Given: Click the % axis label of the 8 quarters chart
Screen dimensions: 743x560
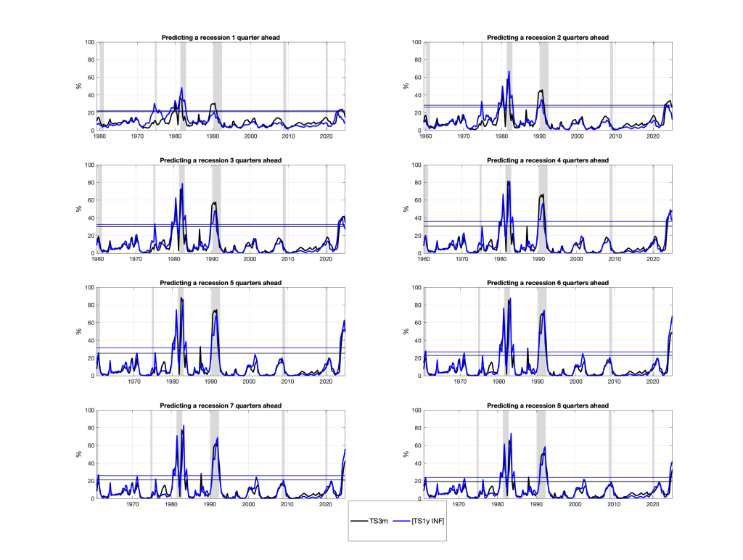Looking at the screenshot, I should (406, 454).
